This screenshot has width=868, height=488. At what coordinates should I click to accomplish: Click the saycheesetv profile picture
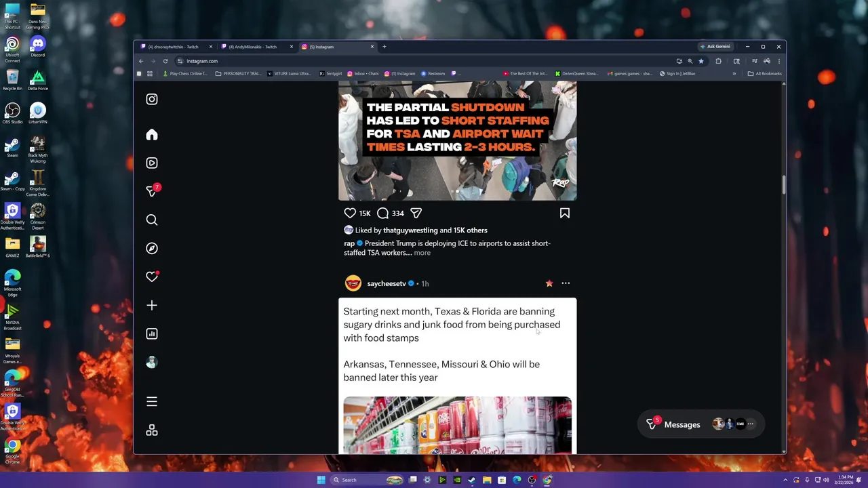pyautogui.click(x=353, y=283)
